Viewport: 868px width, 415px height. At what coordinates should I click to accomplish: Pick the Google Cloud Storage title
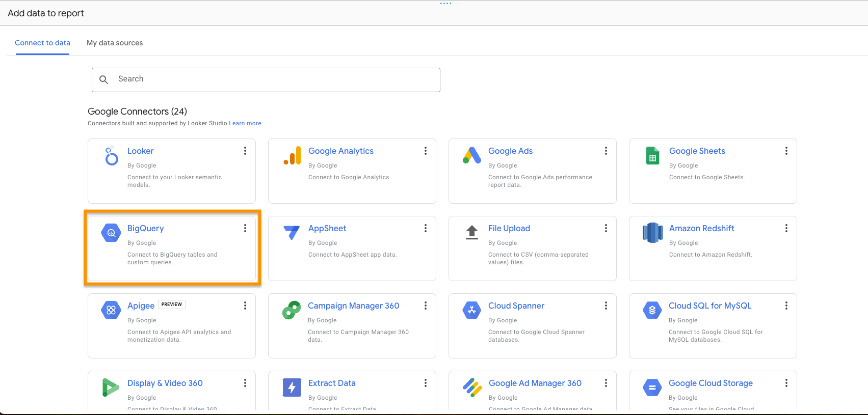(x=711, y=383)
